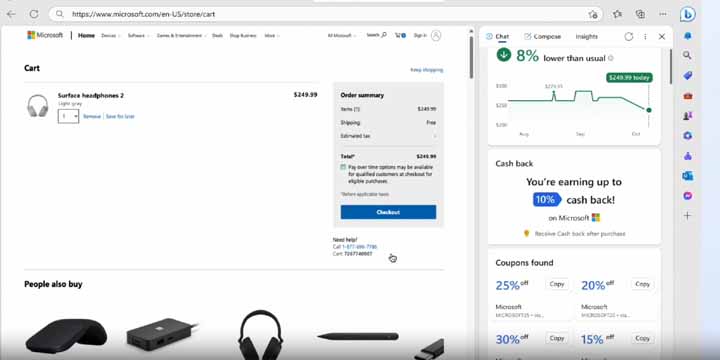The image size is (720, 360).
Task: Open the sidebar search magnifier
Action: click(x=687, y=55)
